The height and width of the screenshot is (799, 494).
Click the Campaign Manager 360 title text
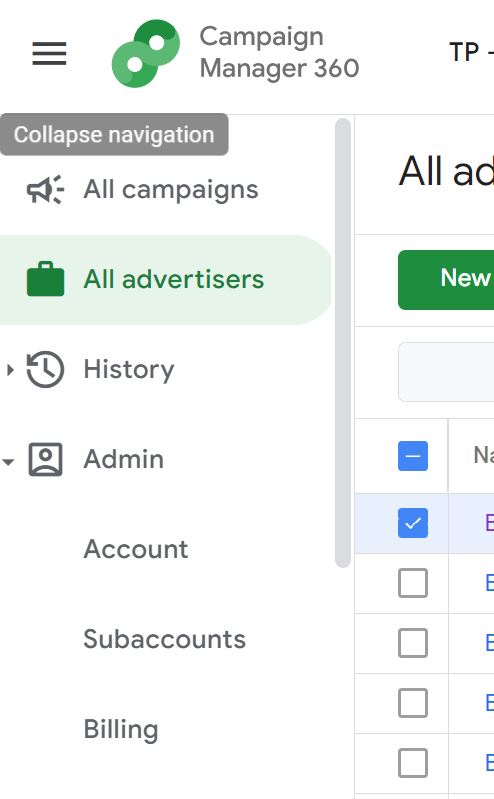click(x=279, y=52)
